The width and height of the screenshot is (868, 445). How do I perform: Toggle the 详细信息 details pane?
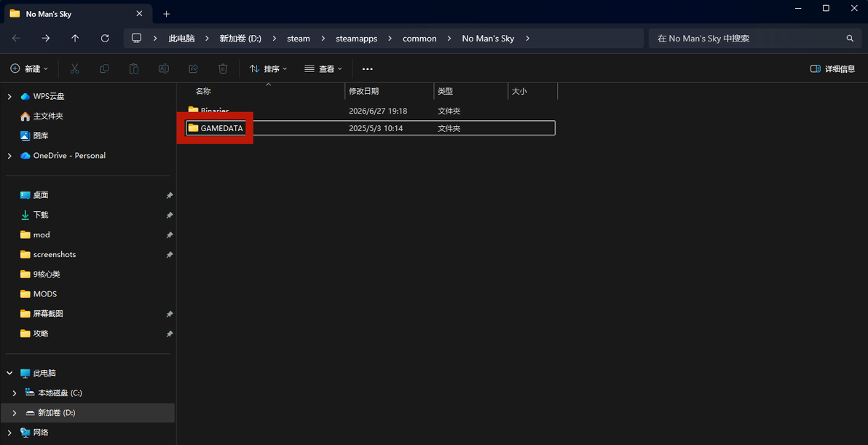click(x=832, y=68)
